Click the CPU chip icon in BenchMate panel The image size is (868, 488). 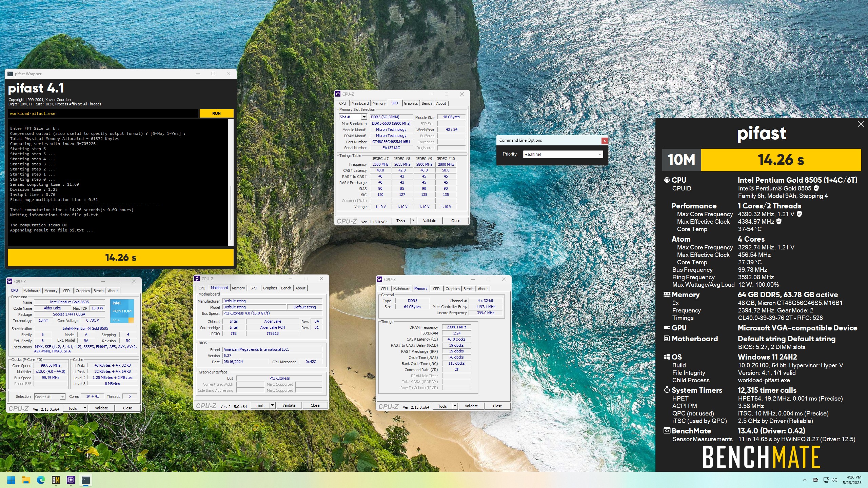coord(667,180)
